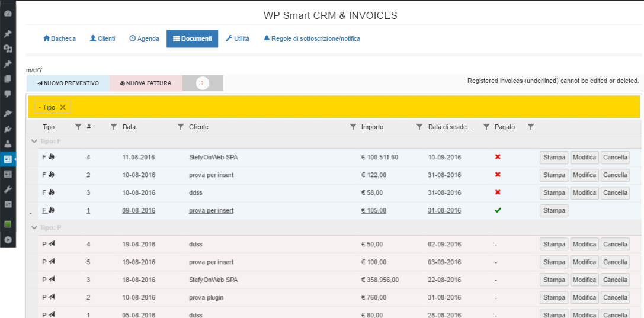Click the wrench tools icon in sidebar
The image size is (644, 318).
pos(8,189)
